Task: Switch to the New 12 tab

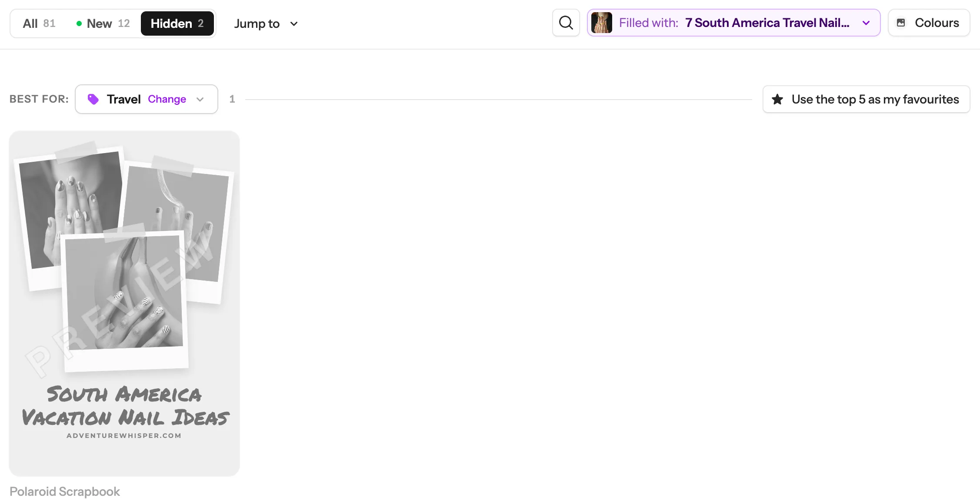Action: (103, 23)
